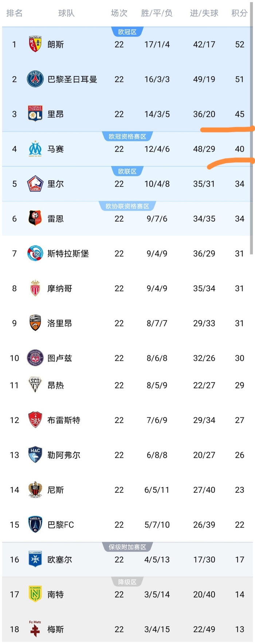This screenshot has width=255, height=644.
Task: Click the 进/失球 column header
Action: tap(204, 13)
